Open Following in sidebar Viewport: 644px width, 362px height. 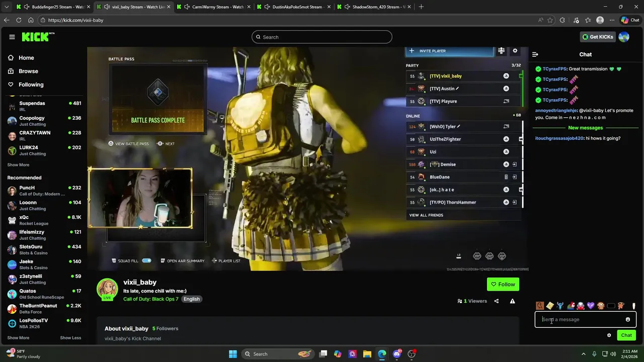(26, 84)
